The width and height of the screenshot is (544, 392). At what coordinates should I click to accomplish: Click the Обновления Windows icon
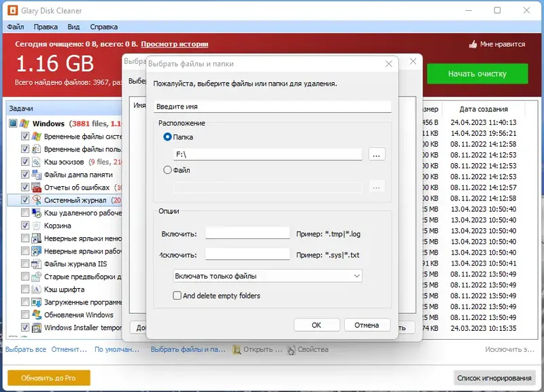tap(37, 315)
